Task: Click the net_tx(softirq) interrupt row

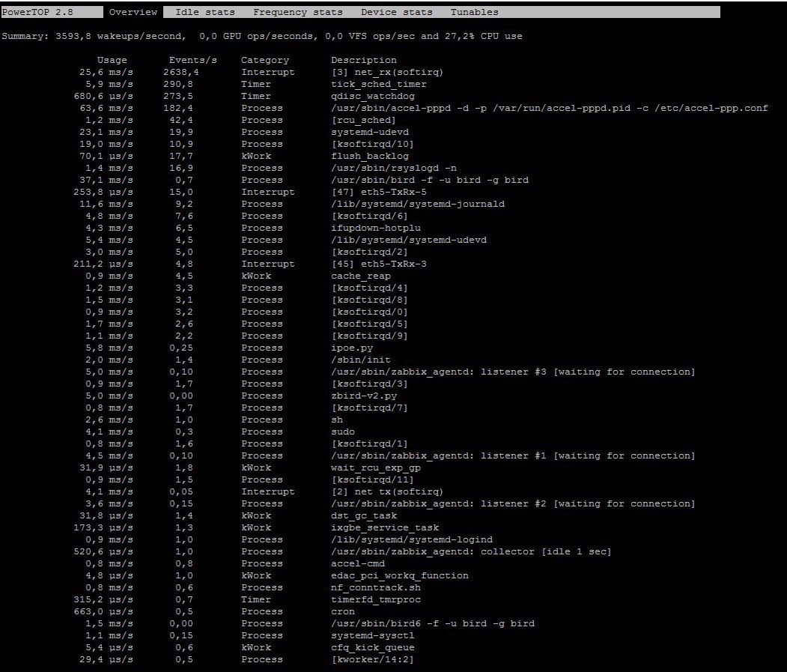Action: (x=264, y=491)
